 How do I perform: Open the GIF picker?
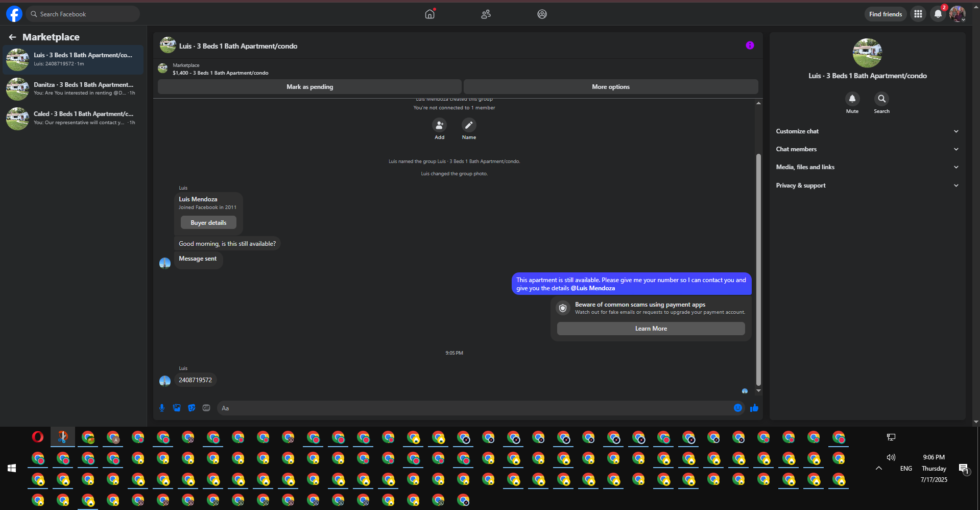(x=206, y=408)
